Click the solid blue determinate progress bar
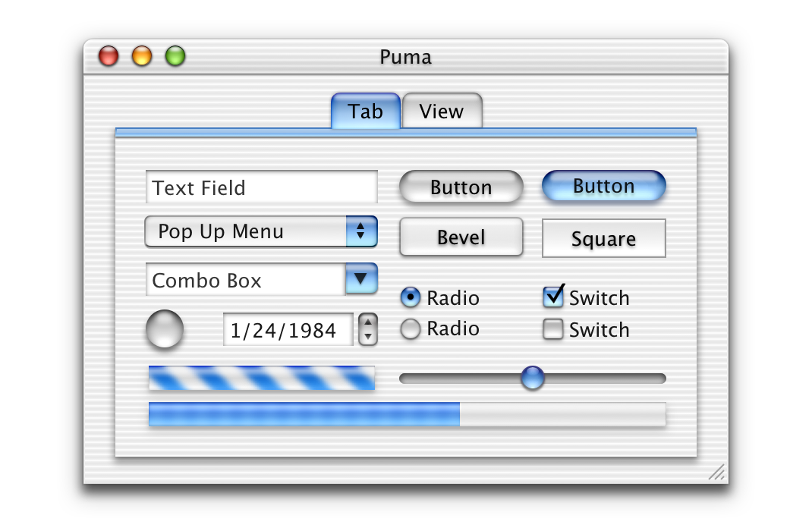 tap(407, 414)
